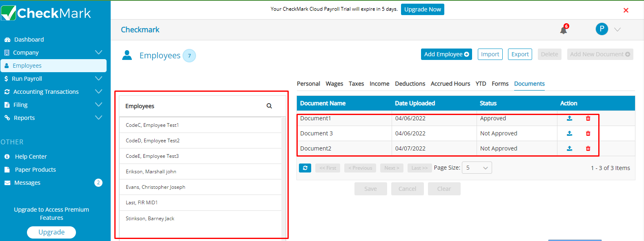
Task: Upload file for Document1
Action: click(x=569, y=118)
